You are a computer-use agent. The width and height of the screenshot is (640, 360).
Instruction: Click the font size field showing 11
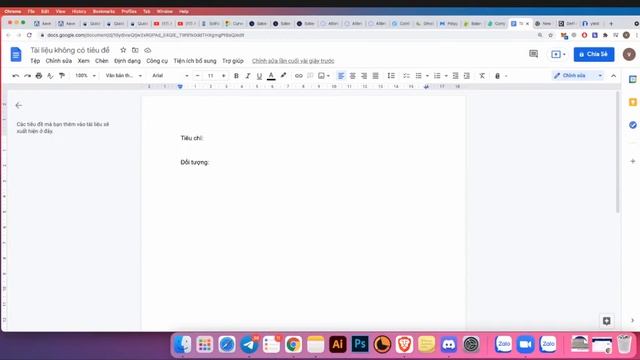(211, 76)
